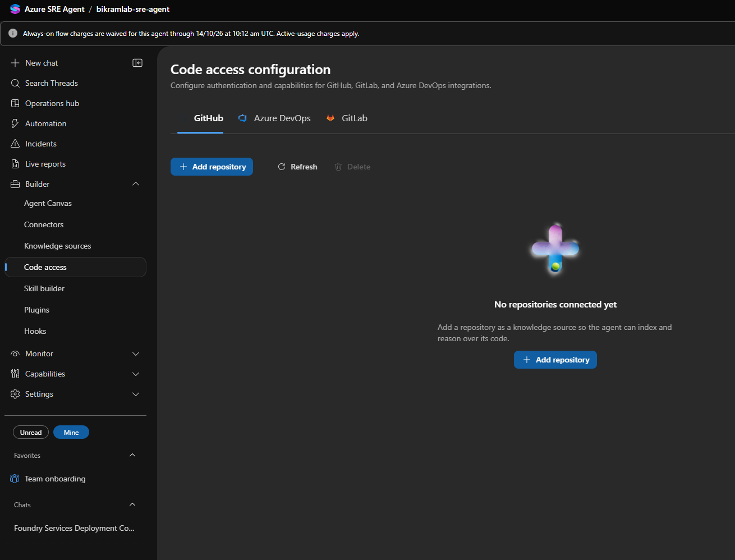Click the Live reports document icon
Image resolution: width=735 pixels, height=560 pixels.
pos(15,164)
